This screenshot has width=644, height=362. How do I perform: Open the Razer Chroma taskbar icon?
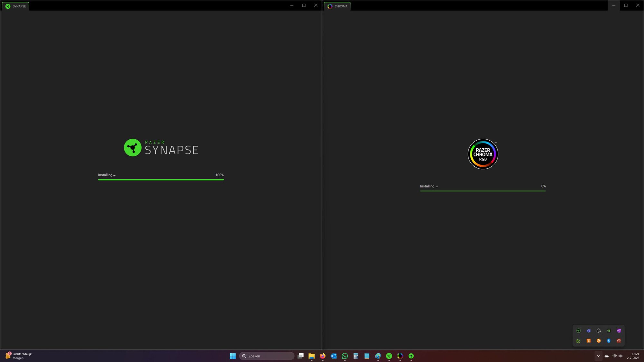coord(400,356)
